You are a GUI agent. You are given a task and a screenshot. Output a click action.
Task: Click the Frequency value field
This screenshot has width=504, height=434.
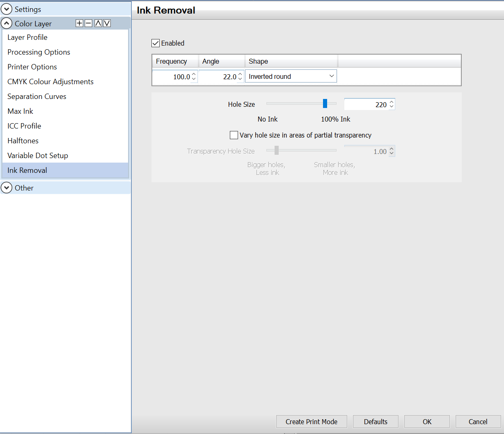[x=172, y=77]
